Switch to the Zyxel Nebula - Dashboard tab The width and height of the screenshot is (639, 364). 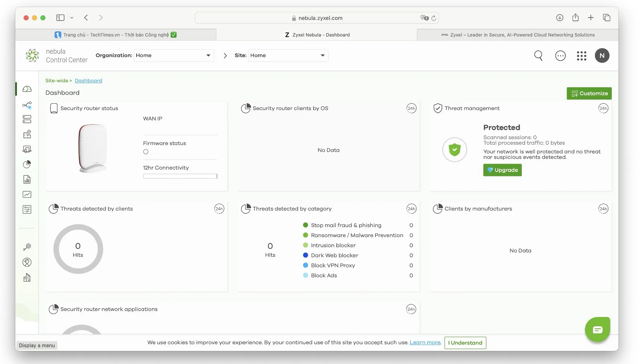(x=317, y=35)
